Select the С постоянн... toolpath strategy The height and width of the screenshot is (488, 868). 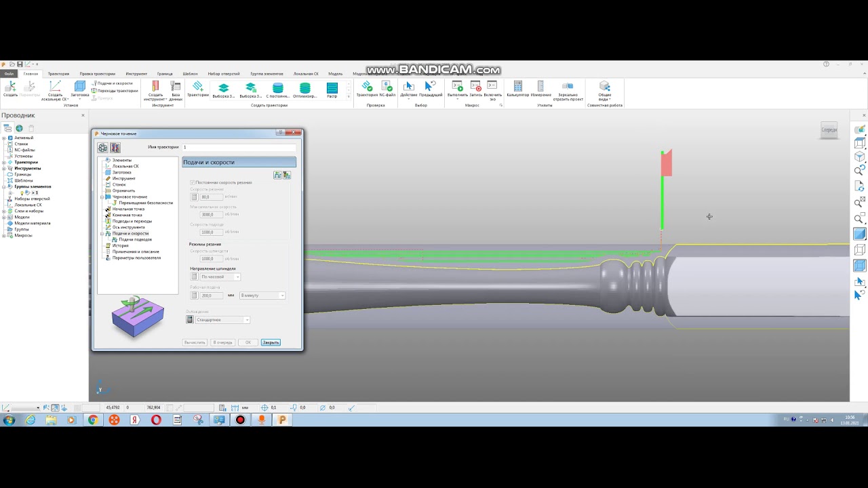[x=277, y=90]
